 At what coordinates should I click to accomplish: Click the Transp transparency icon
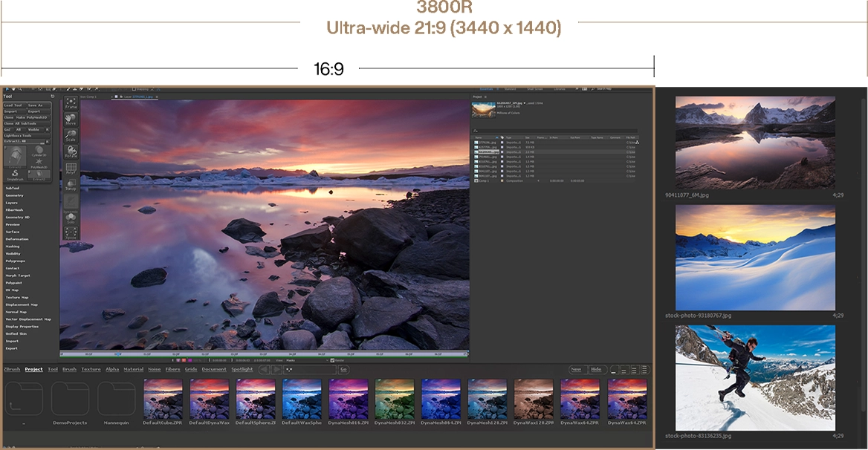(71, 185)
